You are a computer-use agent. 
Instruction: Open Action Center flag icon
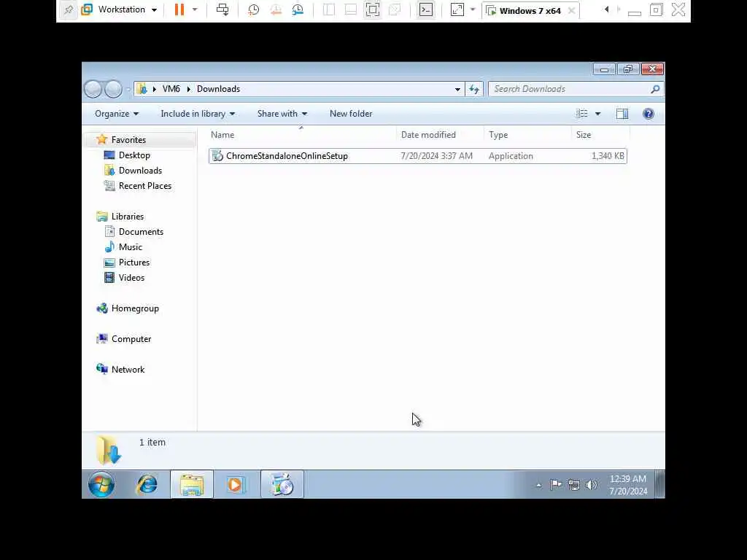coord(556,485)
